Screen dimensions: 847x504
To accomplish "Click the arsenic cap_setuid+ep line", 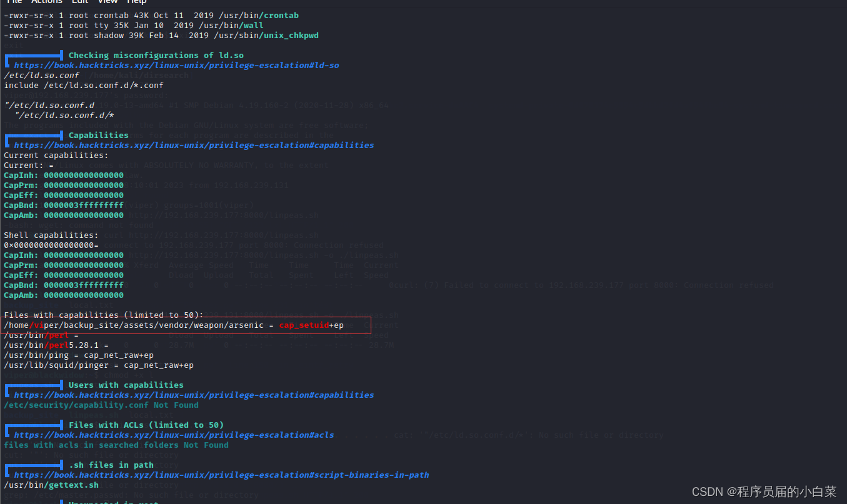I will (x=174, y=325).
